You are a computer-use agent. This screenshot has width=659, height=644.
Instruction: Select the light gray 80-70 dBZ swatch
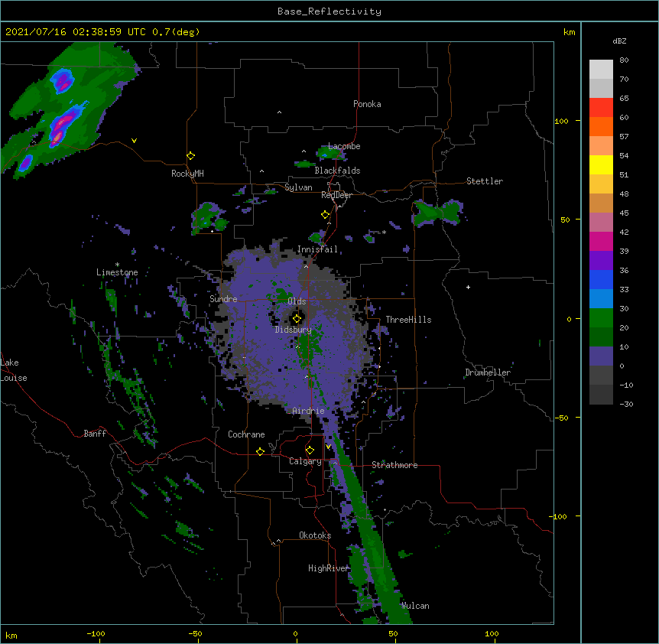(601, 69)
